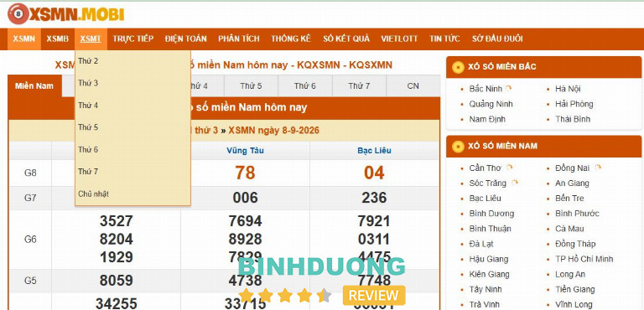The width and height of the screenshot is (644, 310).
Task: Open Bình Thuận lottery link
Action: tap(491, 229)
